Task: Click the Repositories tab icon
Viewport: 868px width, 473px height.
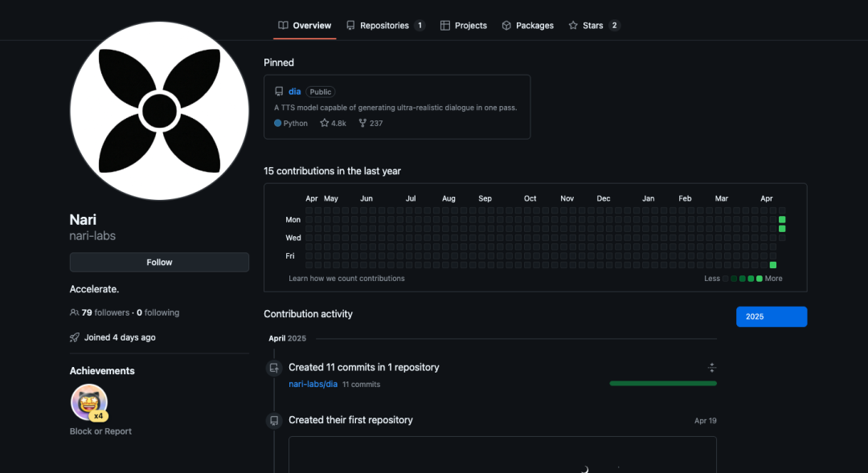Action: pos(350,26)
